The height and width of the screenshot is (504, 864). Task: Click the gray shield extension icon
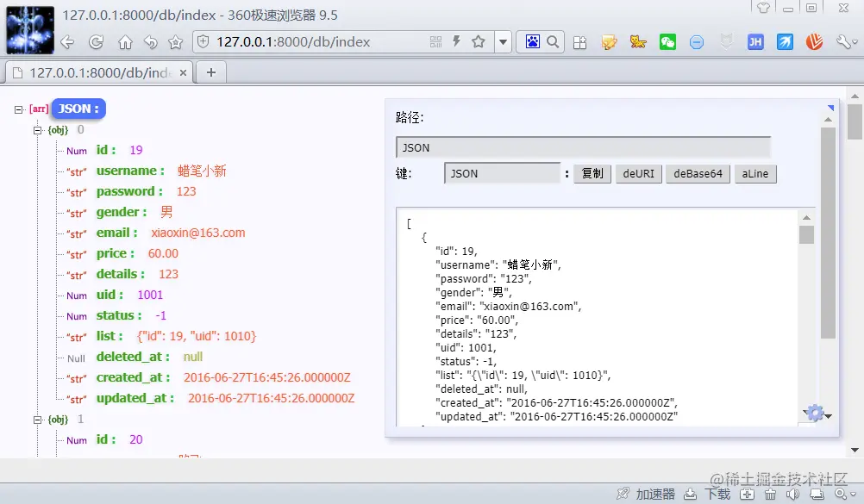(727, 42)
